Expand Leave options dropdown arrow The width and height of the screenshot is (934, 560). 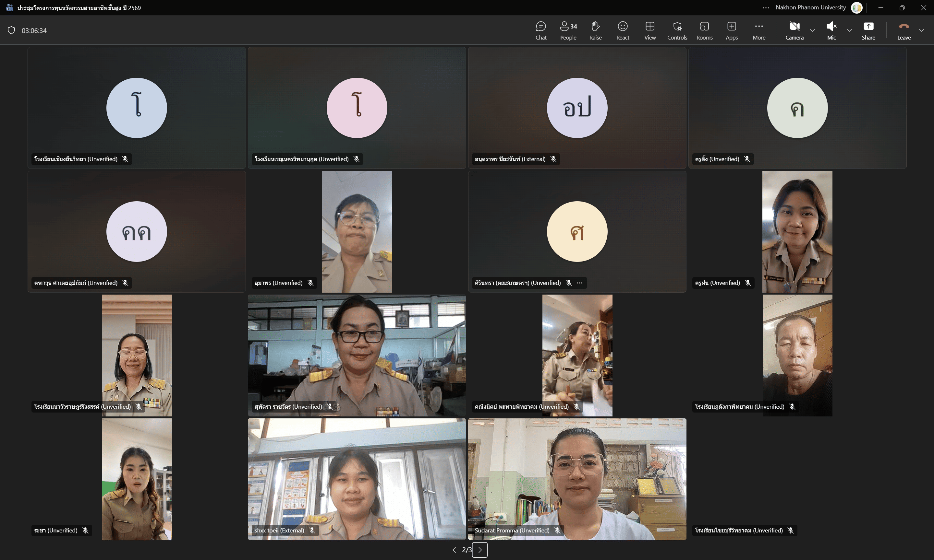coord(922,30)
